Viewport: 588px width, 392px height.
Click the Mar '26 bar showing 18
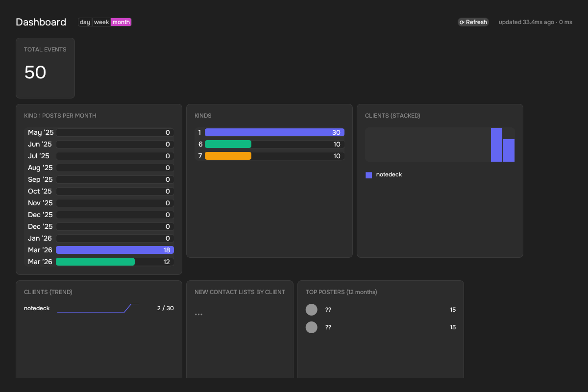point(115,250)
